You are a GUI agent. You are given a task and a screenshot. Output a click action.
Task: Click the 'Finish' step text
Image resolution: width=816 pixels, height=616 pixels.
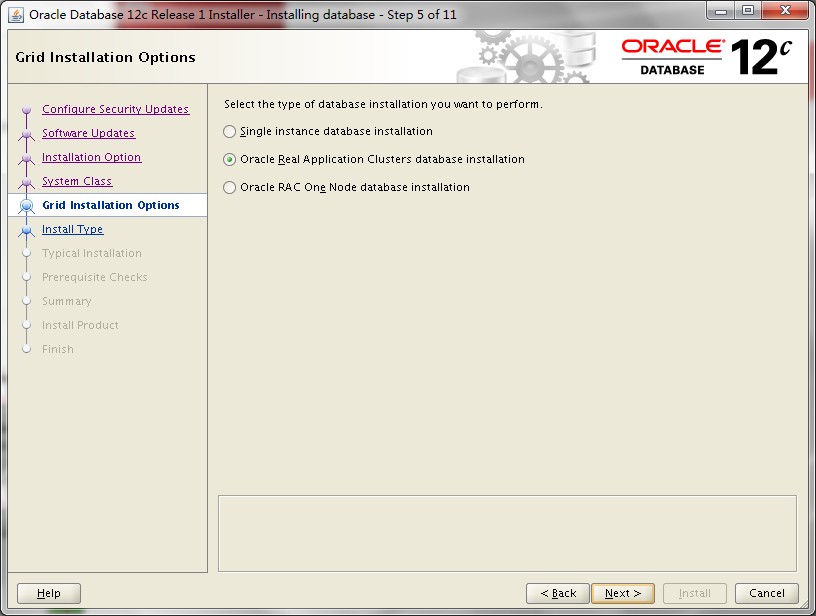tap(58, 349)
